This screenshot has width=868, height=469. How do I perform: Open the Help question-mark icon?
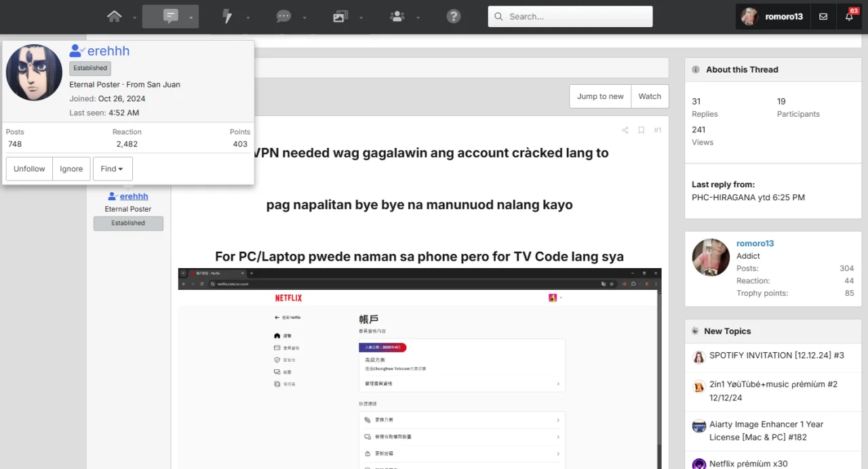point(454,16)
